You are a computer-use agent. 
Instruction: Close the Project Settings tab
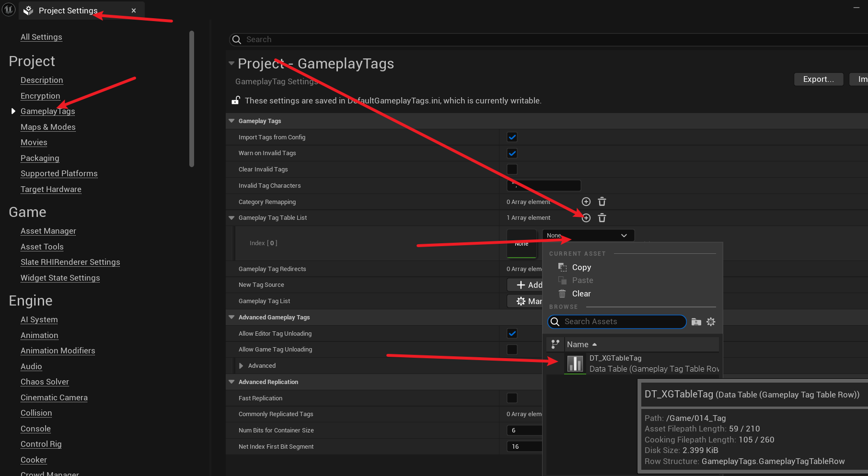134,11
